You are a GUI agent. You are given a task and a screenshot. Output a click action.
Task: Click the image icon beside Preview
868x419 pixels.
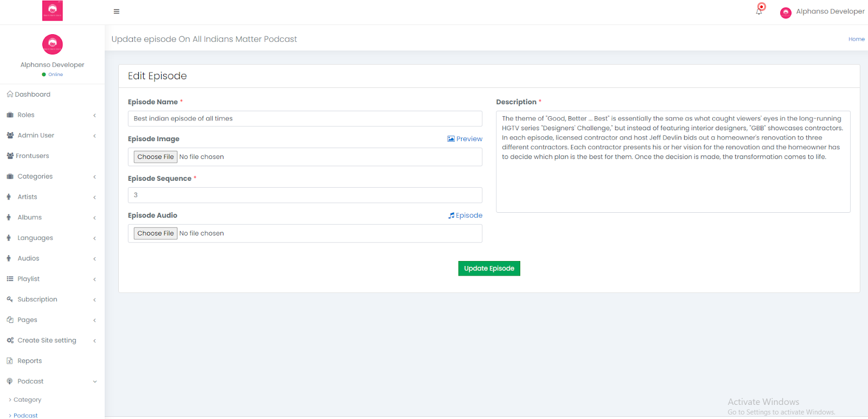(x=451, y=139)
